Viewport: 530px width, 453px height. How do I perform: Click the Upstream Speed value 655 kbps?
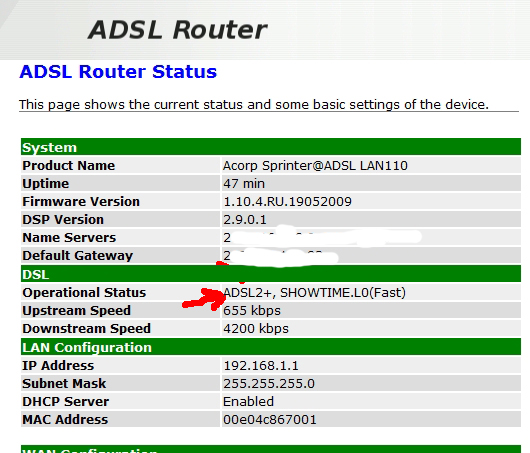tap(252, 311)
